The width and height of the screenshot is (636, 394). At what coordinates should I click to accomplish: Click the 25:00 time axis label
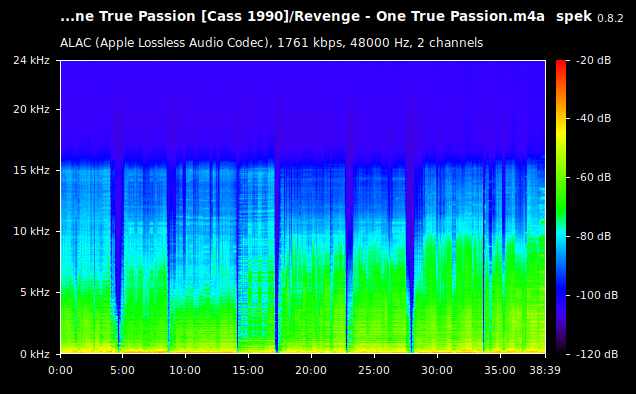pos(374,370)
